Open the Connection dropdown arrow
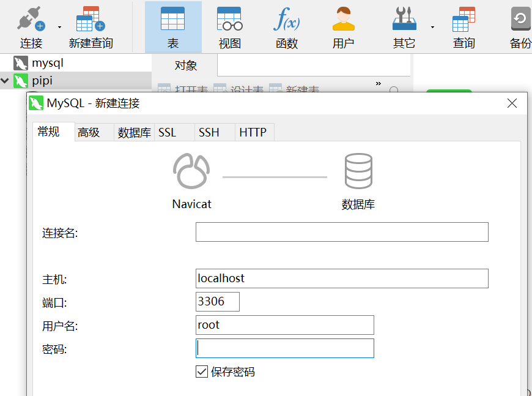 click(59, 27)
